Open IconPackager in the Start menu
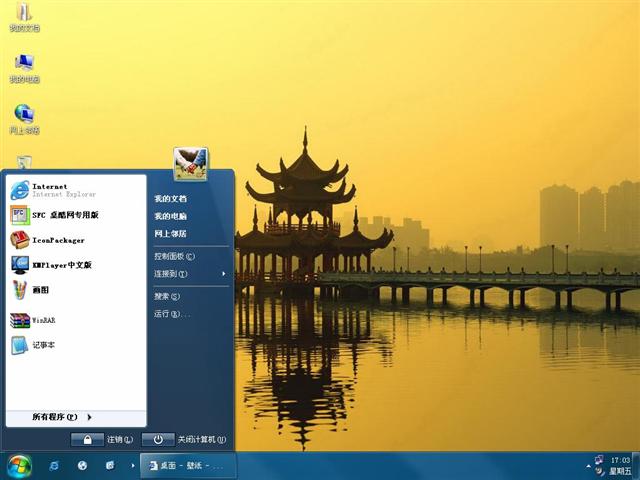 [x=55, y=240]
